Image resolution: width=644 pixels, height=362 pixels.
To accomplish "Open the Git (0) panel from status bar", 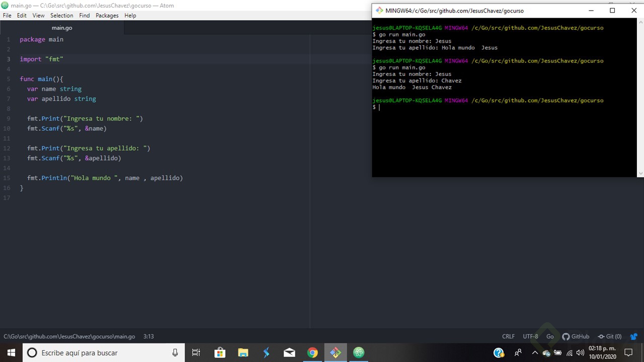I will click(610, 336).
